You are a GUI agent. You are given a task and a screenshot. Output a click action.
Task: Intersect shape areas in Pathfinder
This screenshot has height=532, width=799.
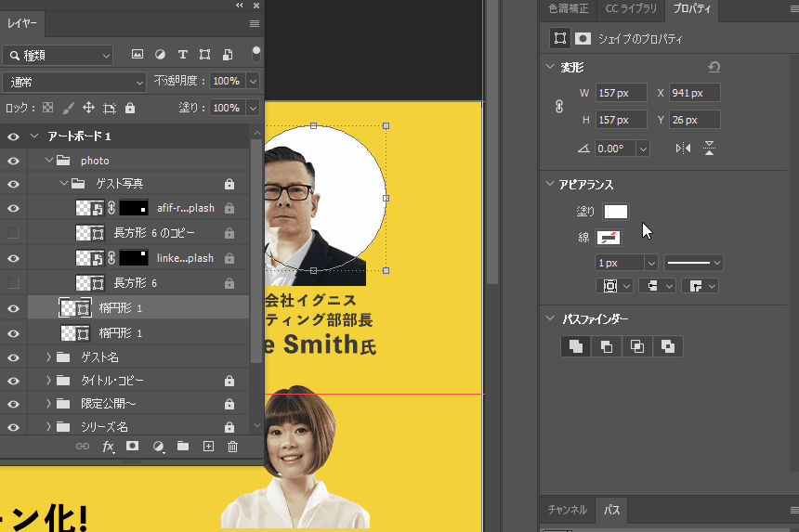tap(637, 346)
